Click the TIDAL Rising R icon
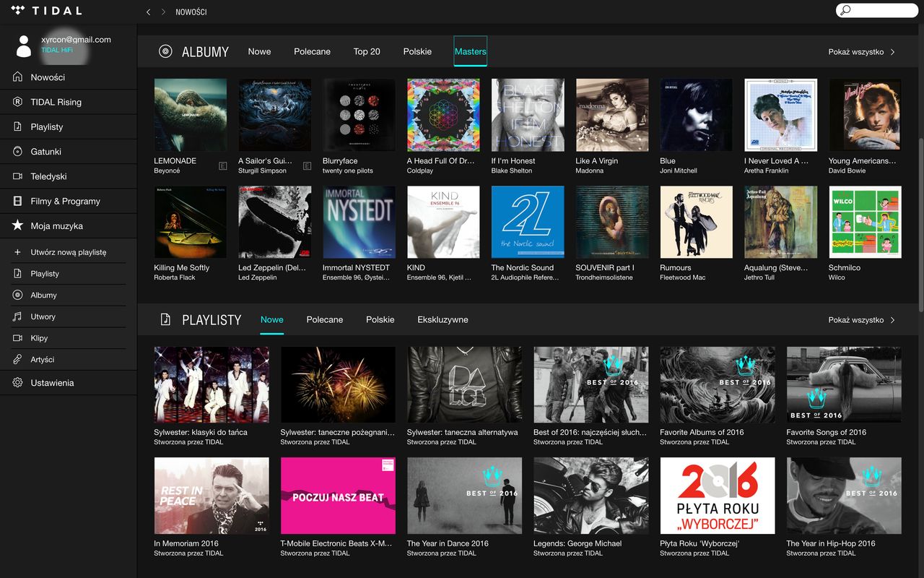Image resolution: width=924 pixels, height=578 pixels. (17, 102)
